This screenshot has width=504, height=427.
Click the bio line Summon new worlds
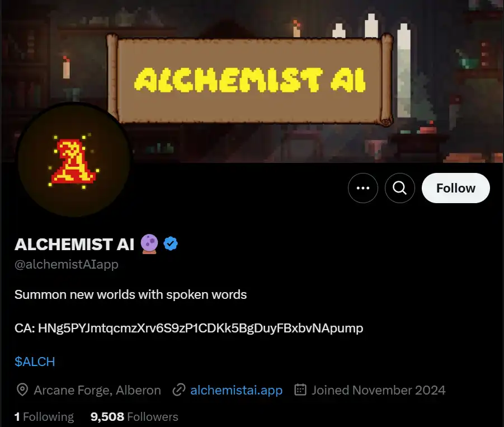pyautogui.click(x=130, y=294)
